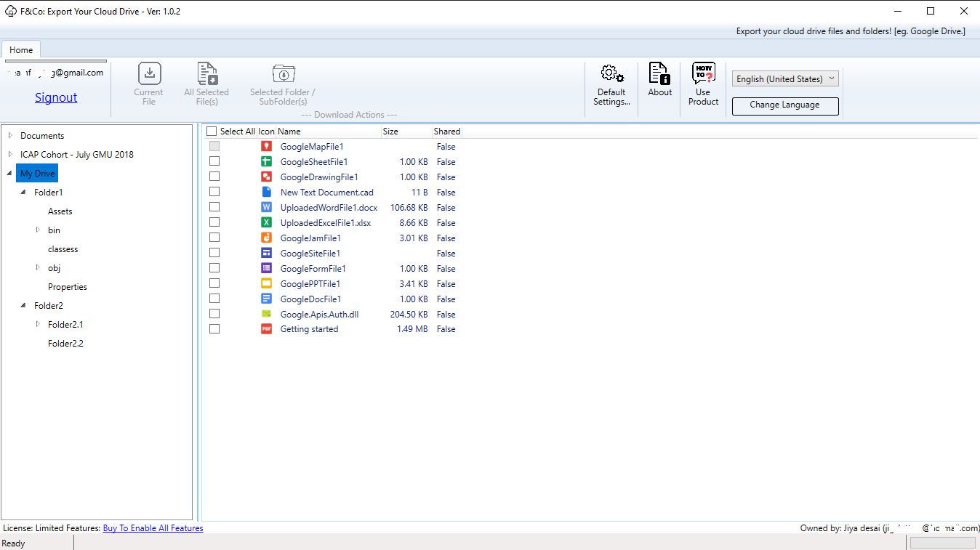This screenshot has width=980, height=550.
Task: Select the GoogleSiteFile1 file name
Action: 310,254
